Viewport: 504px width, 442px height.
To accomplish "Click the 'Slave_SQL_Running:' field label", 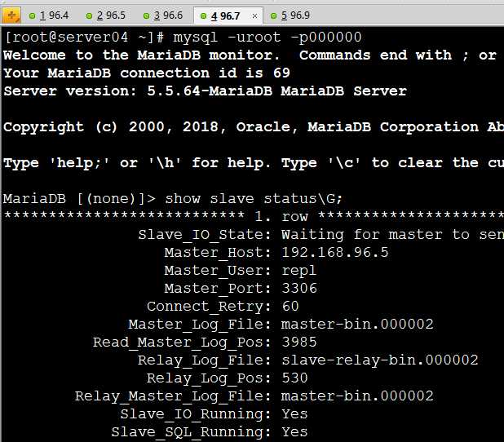I will pos(192,432).
